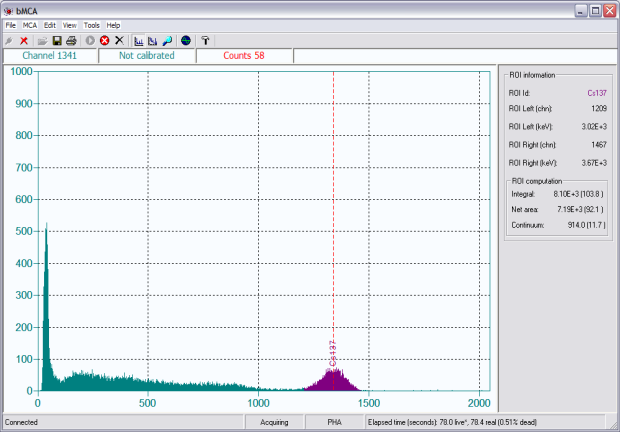Click the Cs137 ROI Id value
This screenshot has height=432, width=620.
click(597, 93)
